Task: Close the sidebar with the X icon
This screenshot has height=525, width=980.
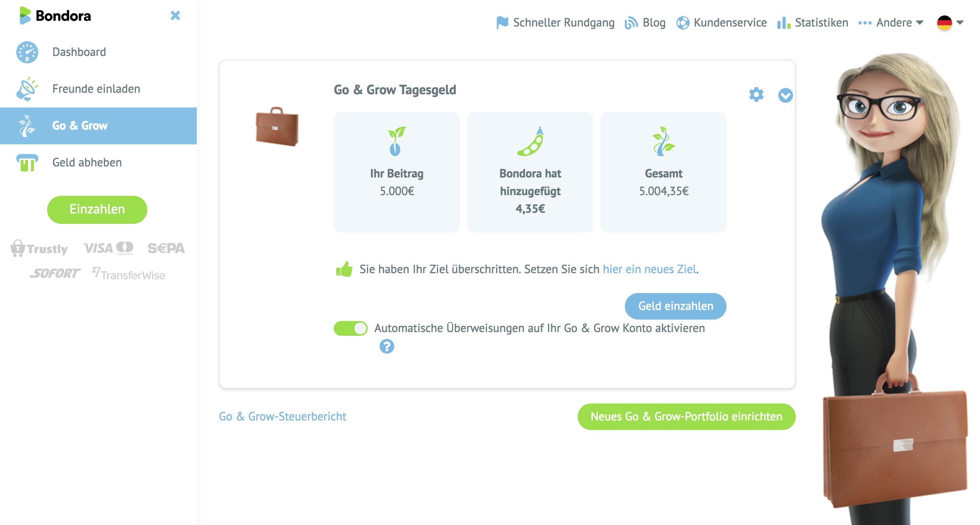Action: (175, 15)
